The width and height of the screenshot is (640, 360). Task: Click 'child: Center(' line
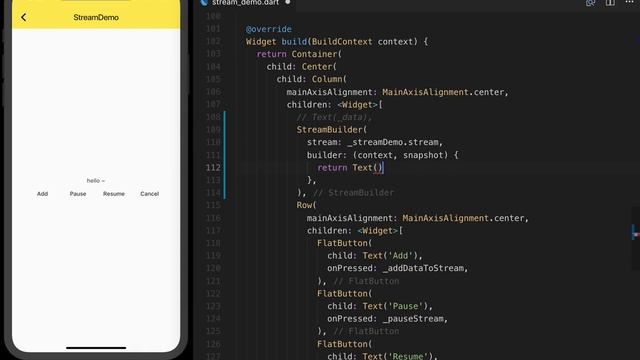click(x=302, y=67)
